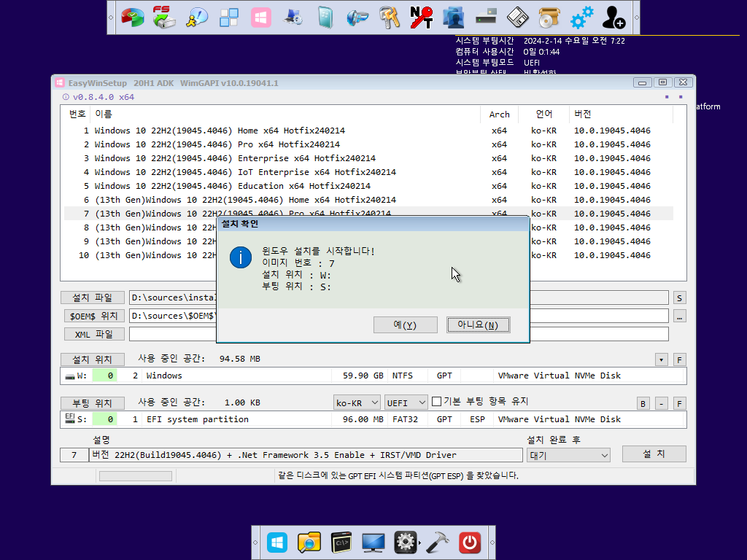Image resolution: width=747 pixels, height=560 pixels.
Task: Open the running-man chat bubble icon
Action: 197,17
